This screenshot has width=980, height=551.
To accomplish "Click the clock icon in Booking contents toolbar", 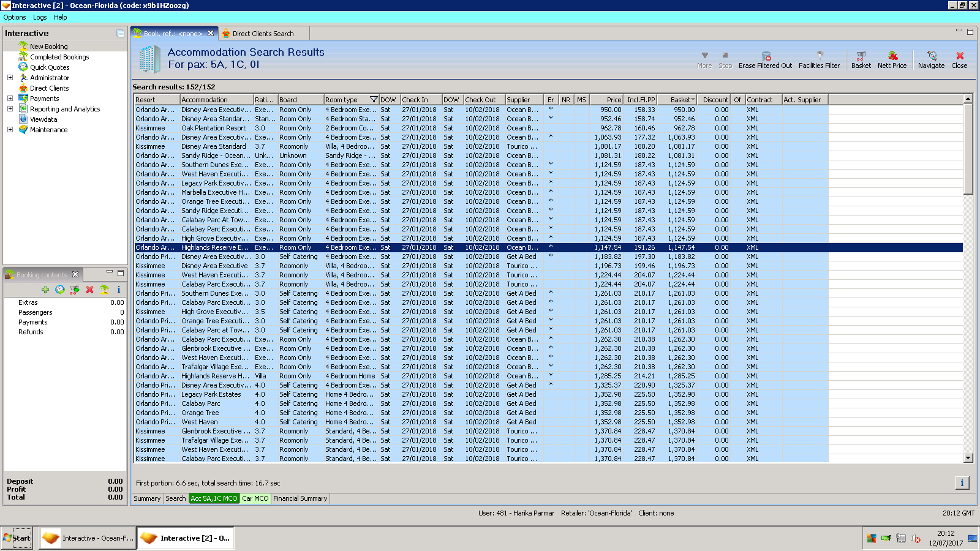I will [x=59, y=290].
